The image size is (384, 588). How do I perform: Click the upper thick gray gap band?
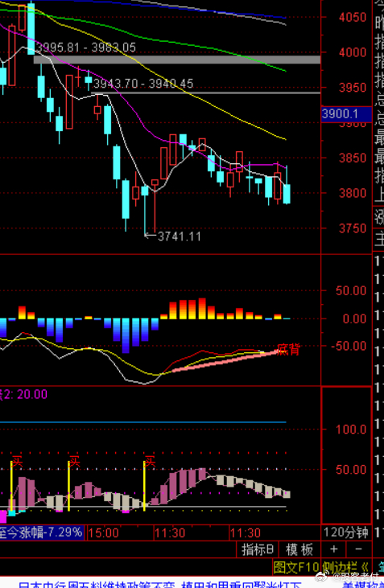pos(177,60)
